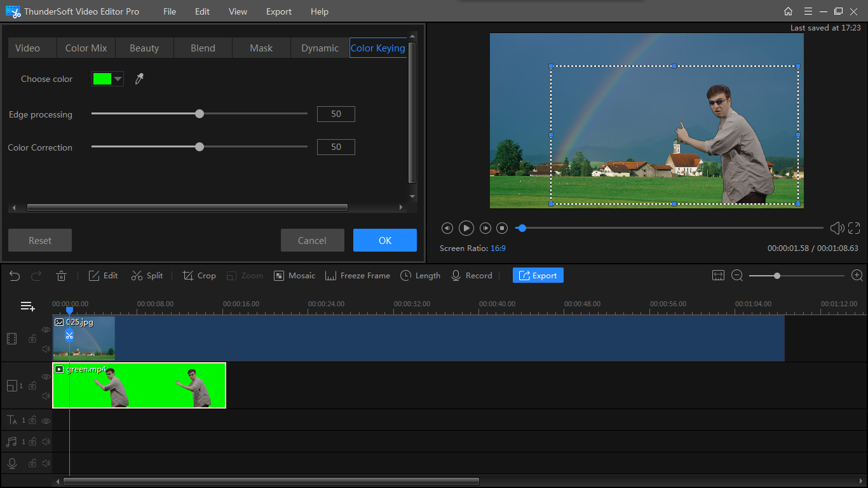868x488 pixels.
Task: Open the add track menu icon
Action: click(28, 306)
